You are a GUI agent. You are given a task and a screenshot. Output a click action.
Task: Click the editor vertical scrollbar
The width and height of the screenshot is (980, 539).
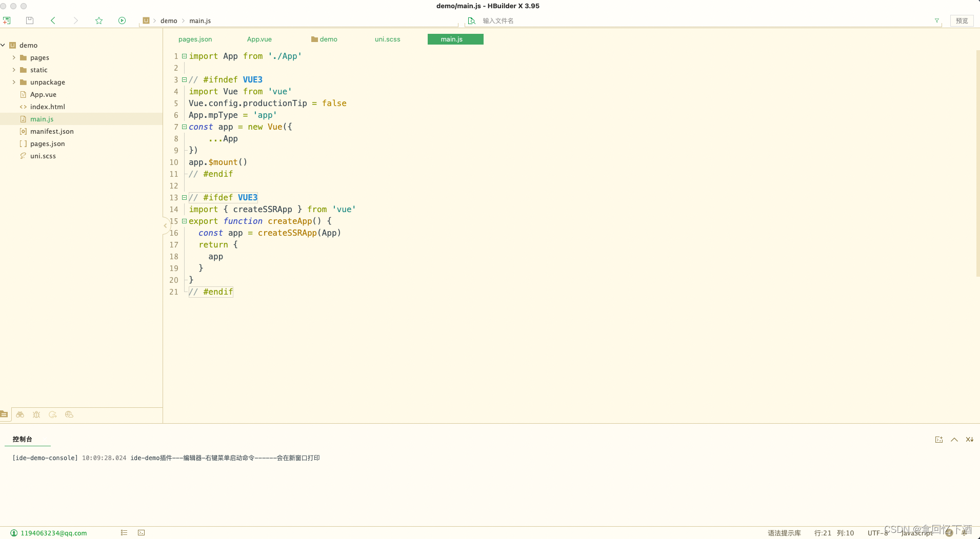pos(978,164)
